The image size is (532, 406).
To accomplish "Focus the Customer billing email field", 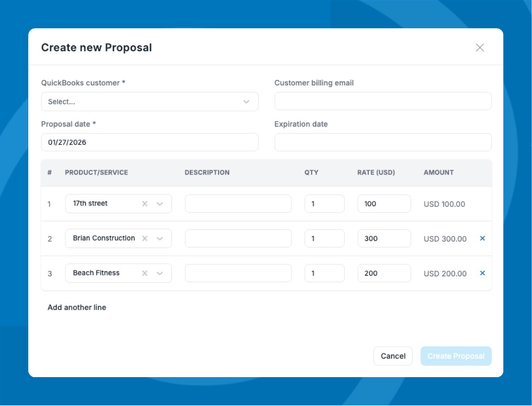I will coord(383,101).
